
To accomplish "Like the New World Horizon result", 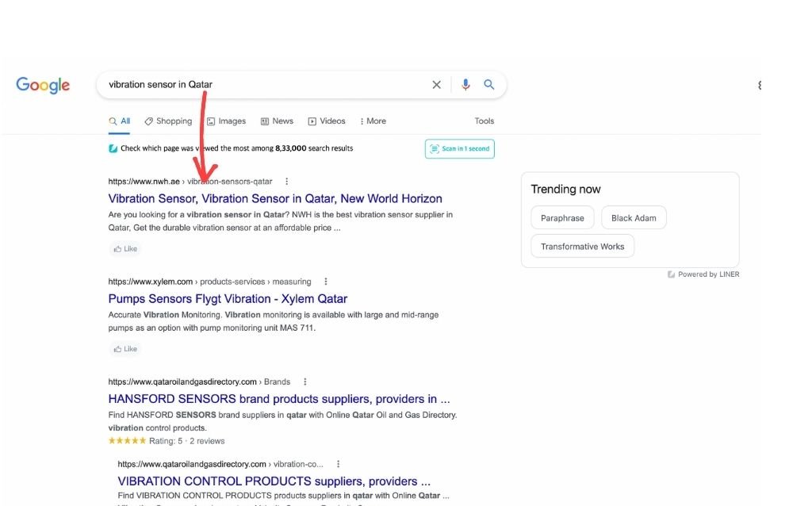I will point(124,249).
